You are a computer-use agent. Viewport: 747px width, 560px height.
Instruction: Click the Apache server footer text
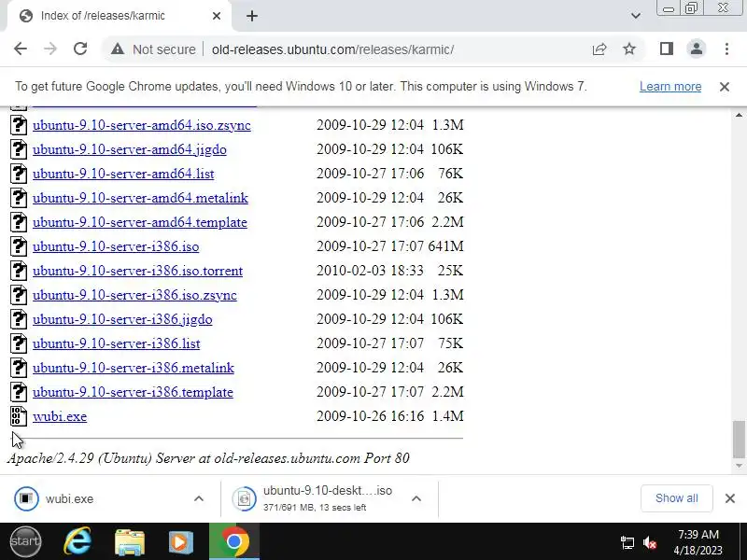coord(208,458)
